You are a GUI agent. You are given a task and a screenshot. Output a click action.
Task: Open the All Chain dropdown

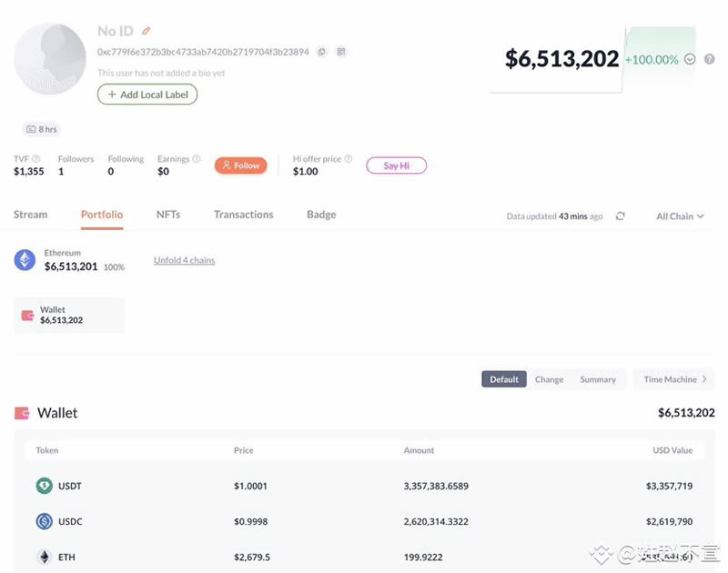pyautogui.click(x=680, y=216)
